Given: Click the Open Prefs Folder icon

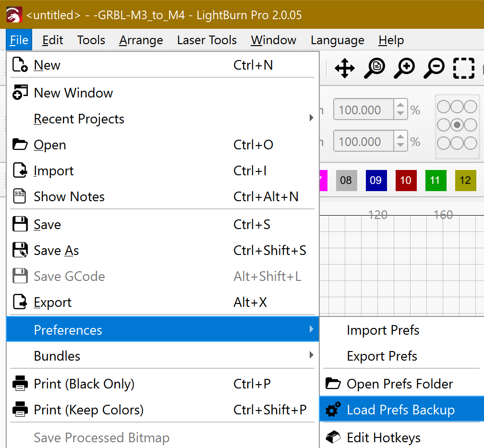Looking at the screenshot, I should (332, 384).
